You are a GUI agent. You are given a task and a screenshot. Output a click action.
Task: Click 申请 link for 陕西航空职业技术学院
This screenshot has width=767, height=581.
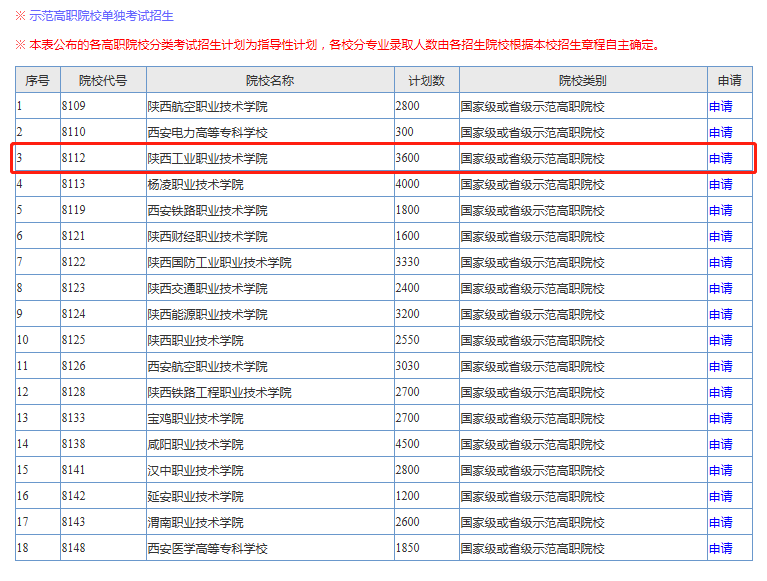(720, 106)
